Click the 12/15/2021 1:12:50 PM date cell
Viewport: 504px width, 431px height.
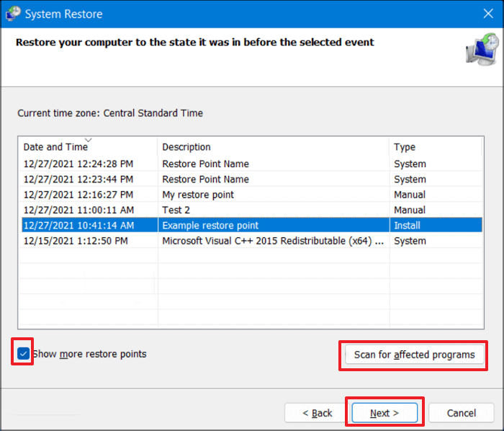tap(76, 241)
